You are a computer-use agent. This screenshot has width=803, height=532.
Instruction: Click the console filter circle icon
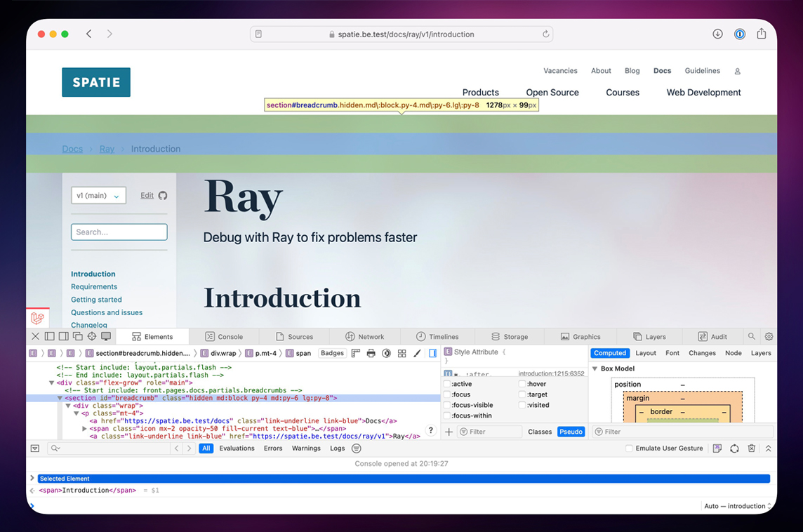pyautogui.click(x=357, y=448)
